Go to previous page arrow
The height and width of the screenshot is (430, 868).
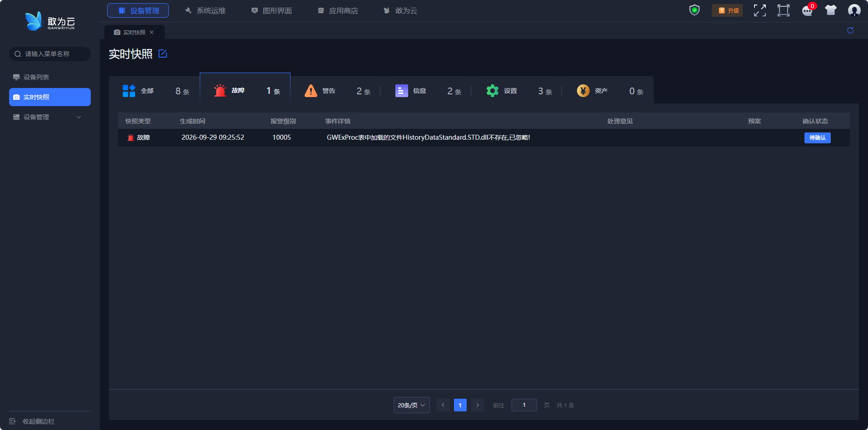(x=443, y=405)
